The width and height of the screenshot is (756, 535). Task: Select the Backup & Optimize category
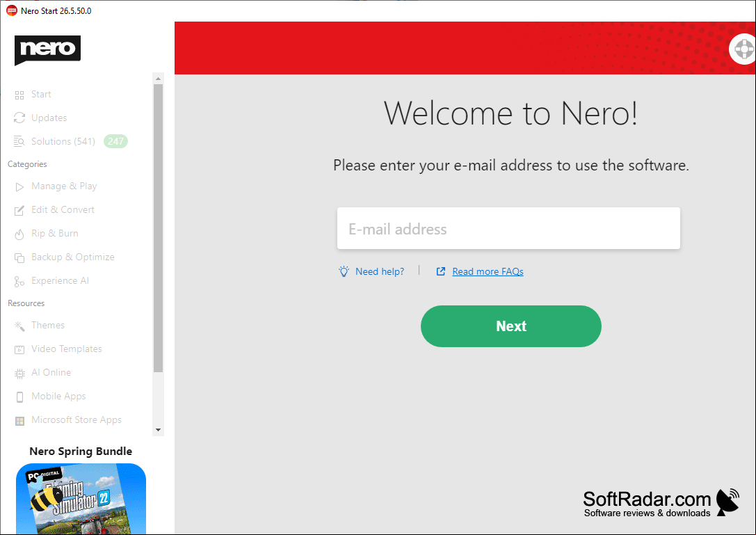[73, 257]
